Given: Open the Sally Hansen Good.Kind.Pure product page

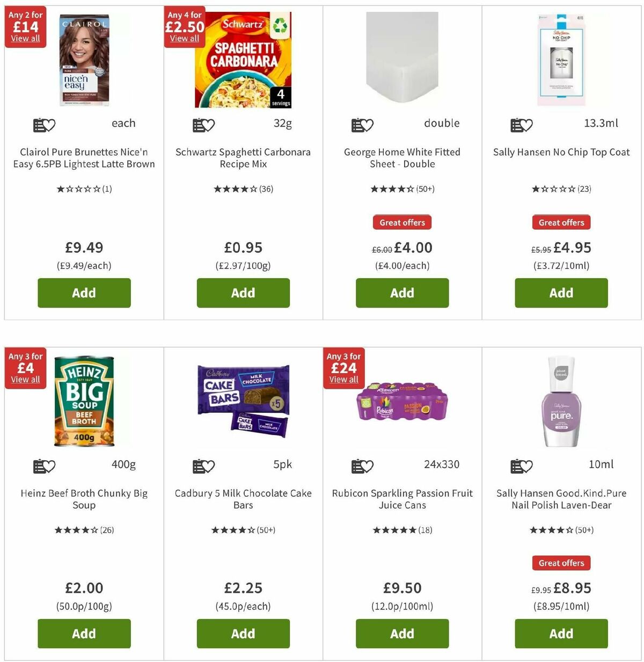Looking at the screenshot, I should pyautogui.click(x=561, y=499).
